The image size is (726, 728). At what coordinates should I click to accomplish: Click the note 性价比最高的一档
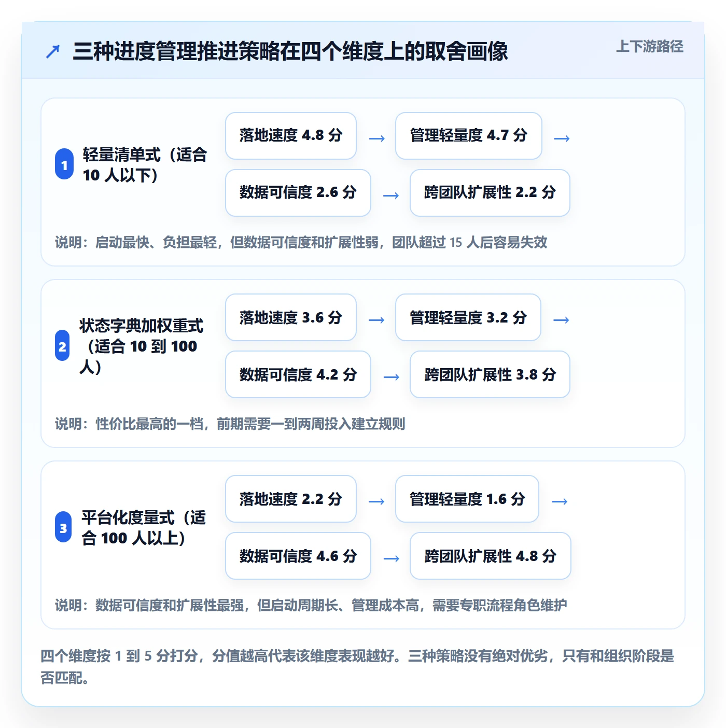[230, 424]
